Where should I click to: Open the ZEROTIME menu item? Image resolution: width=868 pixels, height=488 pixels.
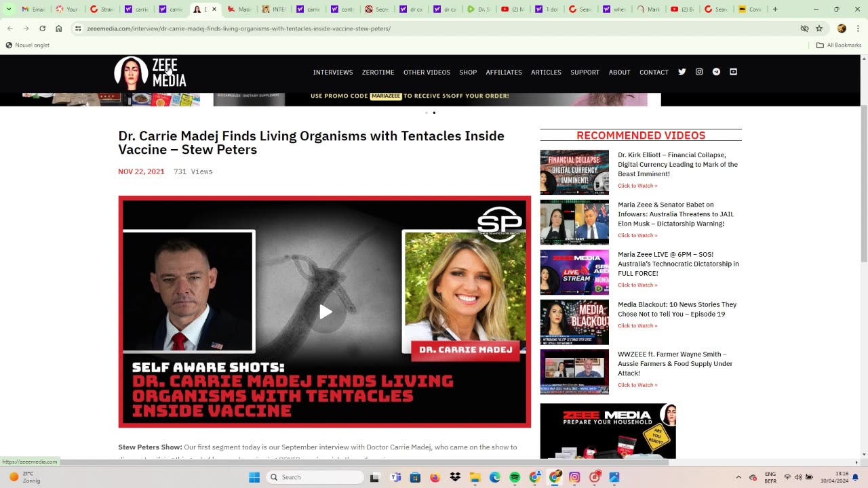pyautogui.click(x=378, y=73)
